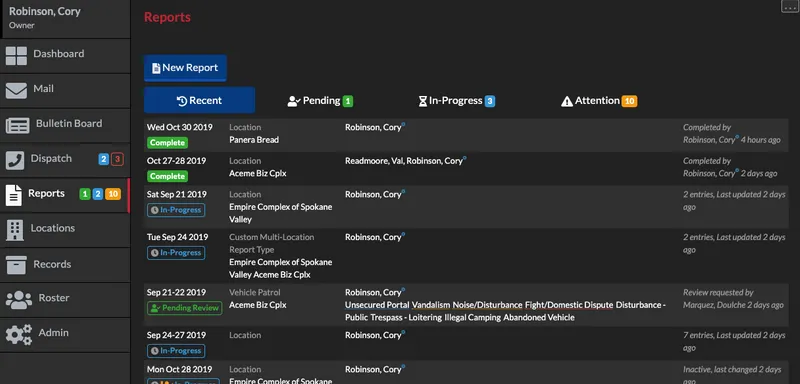Click the Complete badge for Oct 27-28 2019
This screenshot has width=800, height=384.
coord(167,176)
